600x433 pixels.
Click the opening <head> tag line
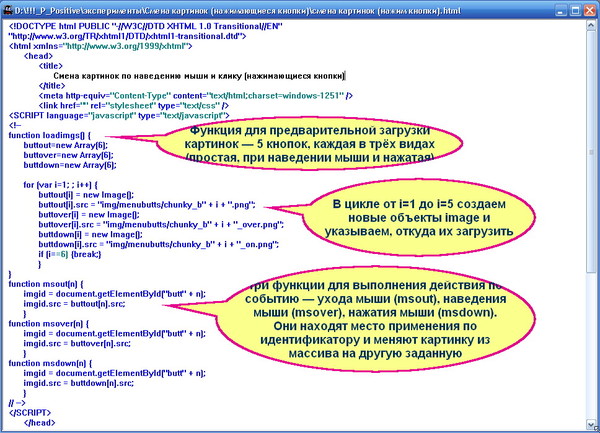click(x=38, y=56)
